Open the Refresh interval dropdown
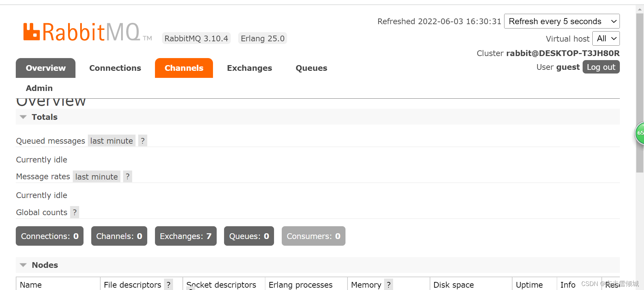 pyautogui.click(x=562, y=21)
